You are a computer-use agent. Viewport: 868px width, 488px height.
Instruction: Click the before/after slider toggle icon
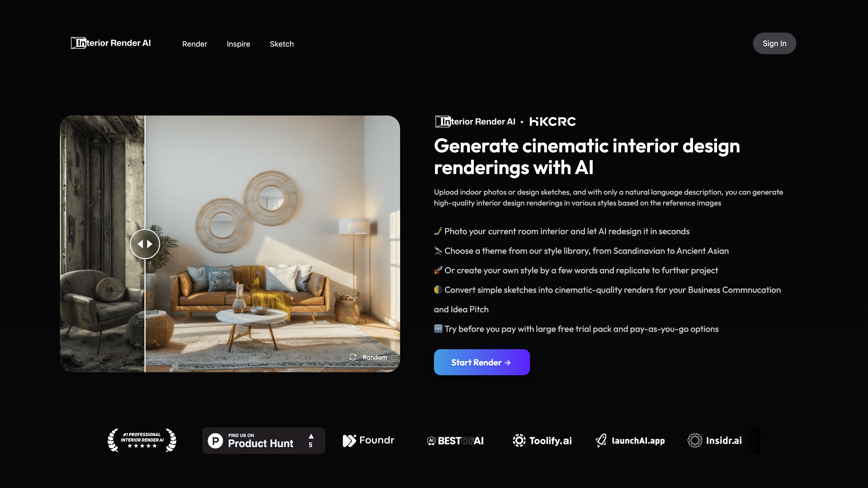coord(145,243)
